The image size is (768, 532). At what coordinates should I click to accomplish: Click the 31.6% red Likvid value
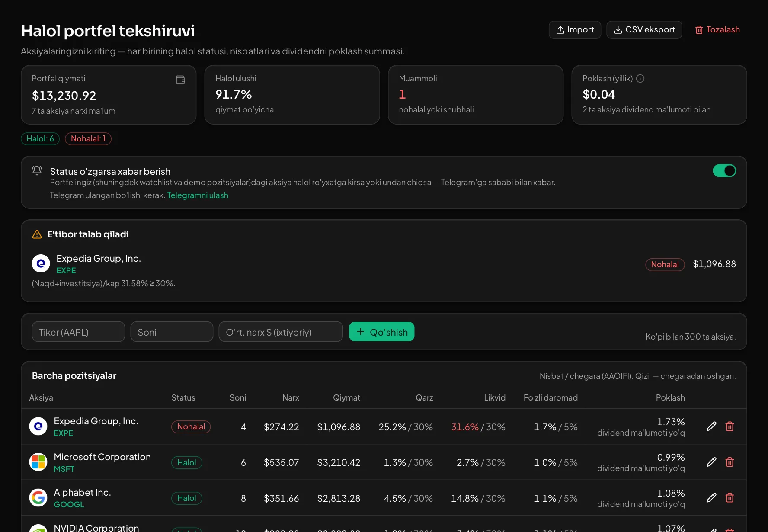click(x=465, y=427)
